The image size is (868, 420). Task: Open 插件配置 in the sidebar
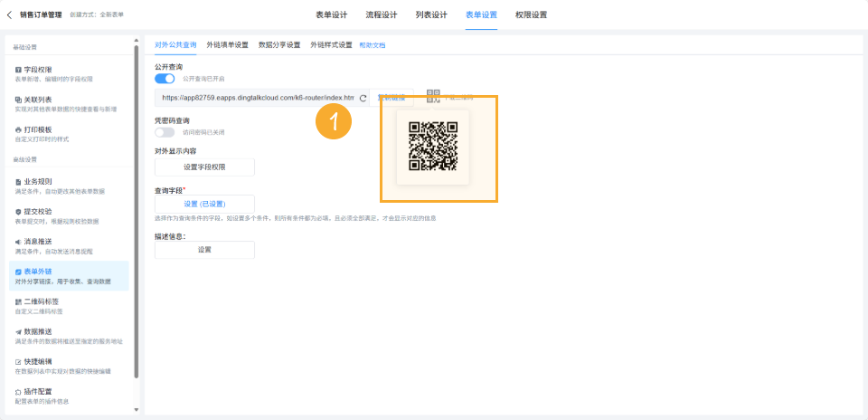click(69, 396)
